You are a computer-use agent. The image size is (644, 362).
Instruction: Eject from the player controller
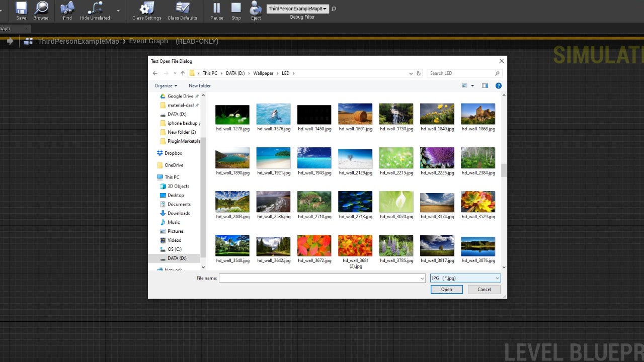click(256, 9)
